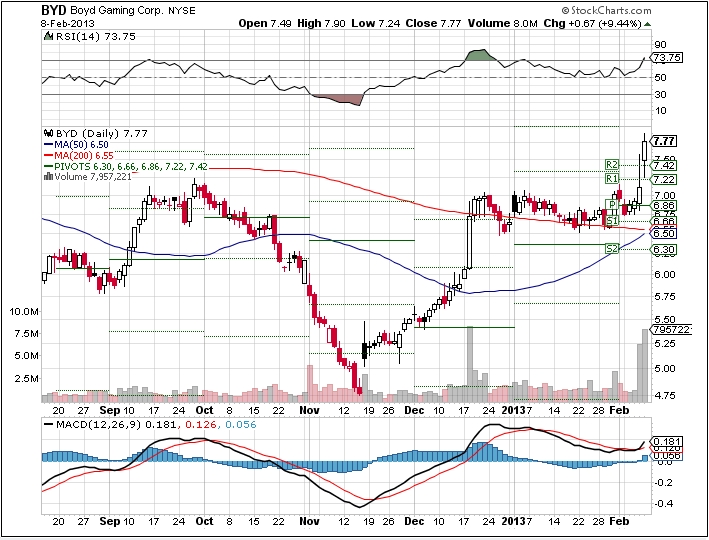
Task: Click the MA(200) red line swatch
Action: click(48, 156)
